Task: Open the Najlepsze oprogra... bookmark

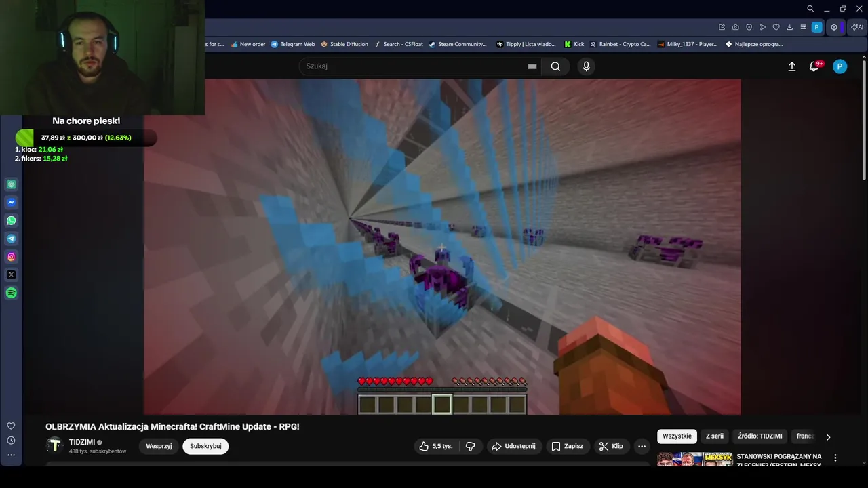Action: point(754,44)
